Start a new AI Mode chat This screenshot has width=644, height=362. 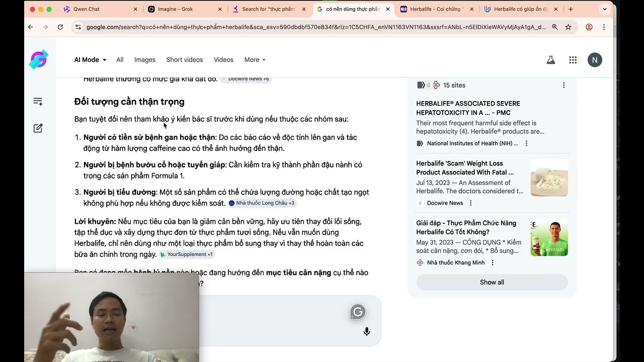point(38,128)
